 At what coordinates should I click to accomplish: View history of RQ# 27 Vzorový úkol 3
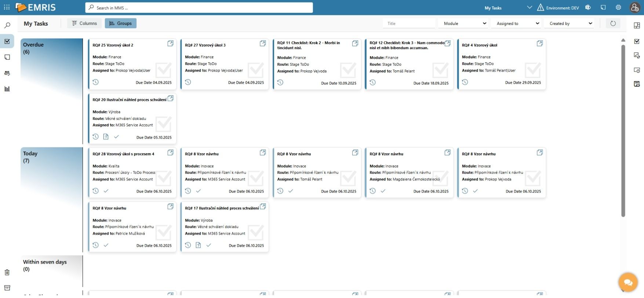pos(188,82)
